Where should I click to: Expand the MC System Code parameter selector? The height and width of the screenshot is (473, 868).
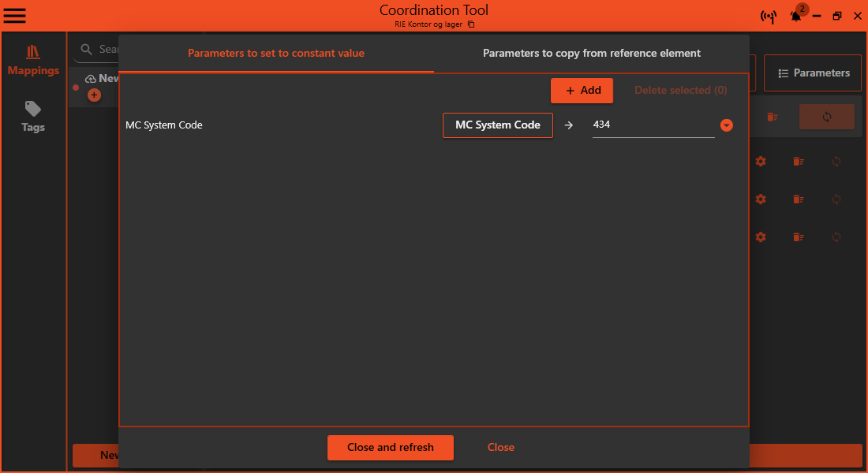[x=498, y=125]
